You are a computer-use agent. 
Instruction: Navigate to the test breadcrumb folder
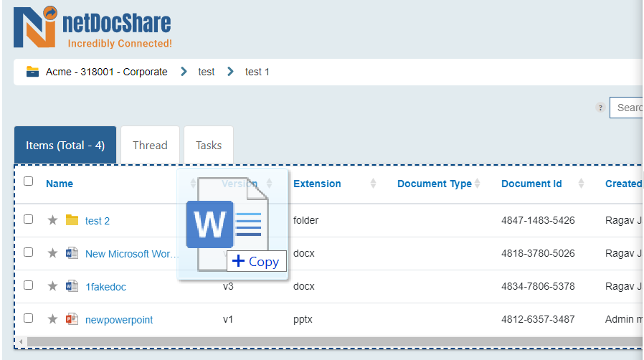click(x=206, y=72)
